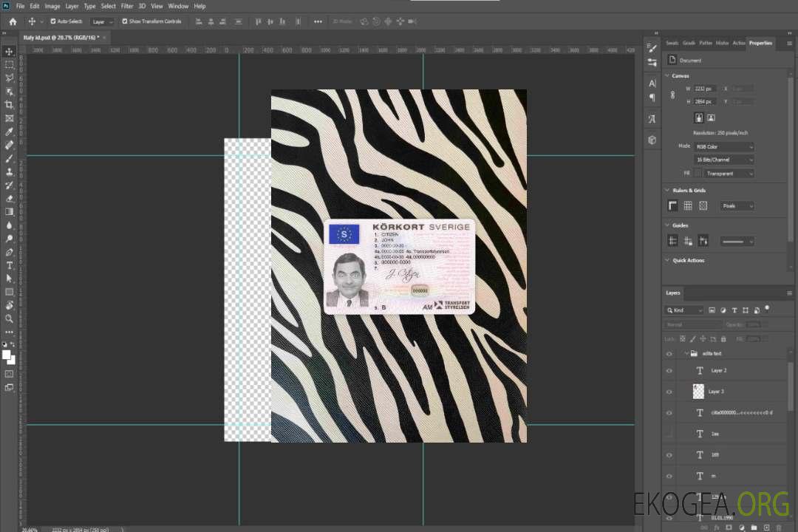The height and width of the screenshot is (532, 798).
Task: Select the Brush tool
Action: [x=9, y=158]
